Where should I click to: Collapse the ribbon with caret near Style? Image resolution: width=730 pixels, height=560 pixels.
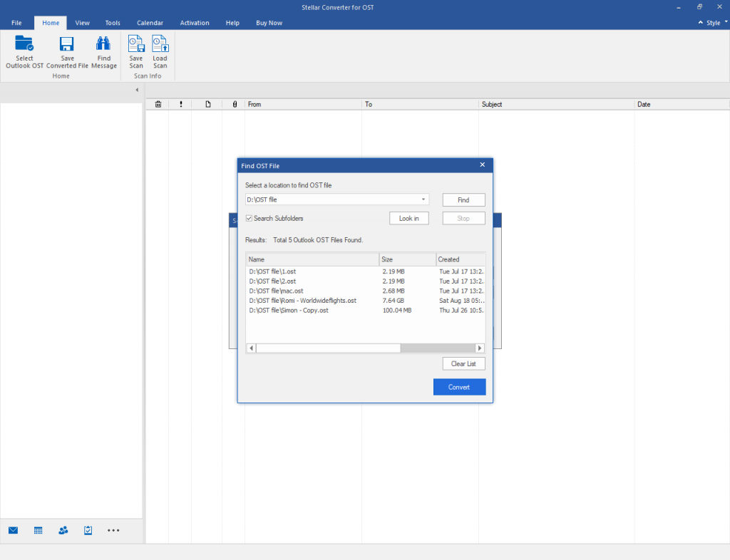pyautogui.click(x=700, y=22)
